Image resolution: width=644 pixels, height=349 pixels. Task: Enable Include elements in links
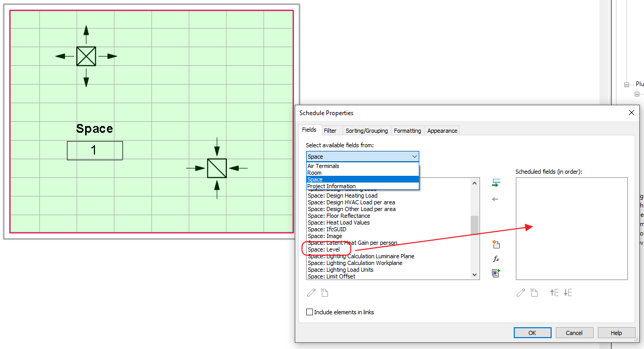310,312
